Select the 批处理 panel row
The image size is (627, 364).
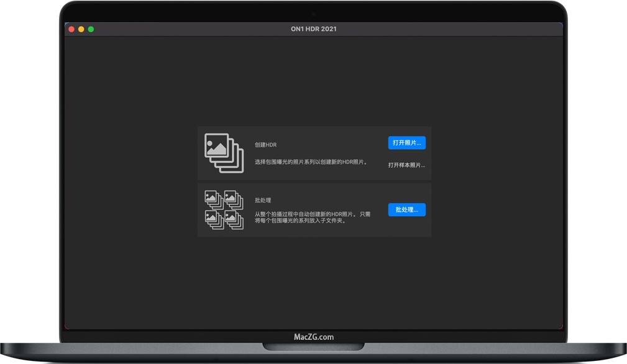click(314, 209)
